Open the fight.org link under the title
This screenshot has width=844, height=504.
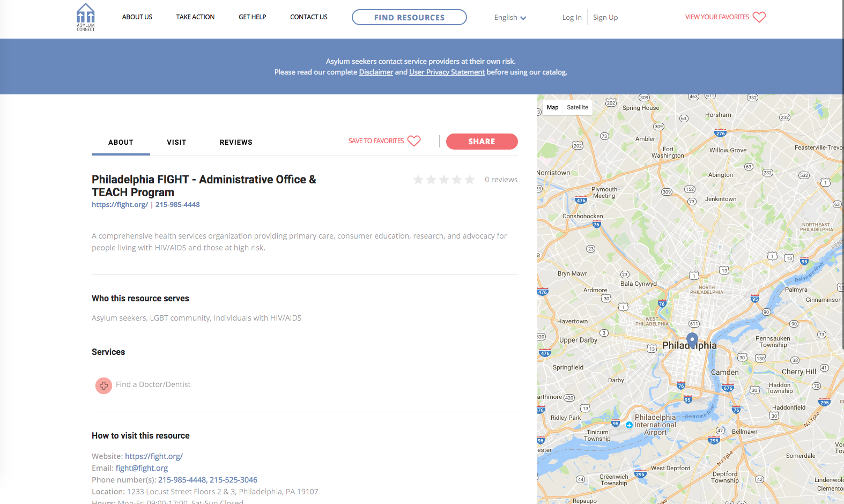(120, 205)
